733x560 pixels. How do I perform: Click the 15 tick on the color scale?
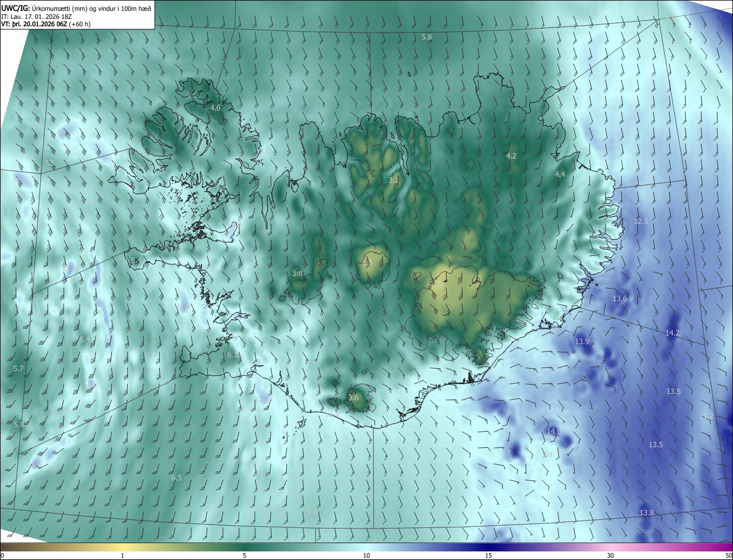488,555
